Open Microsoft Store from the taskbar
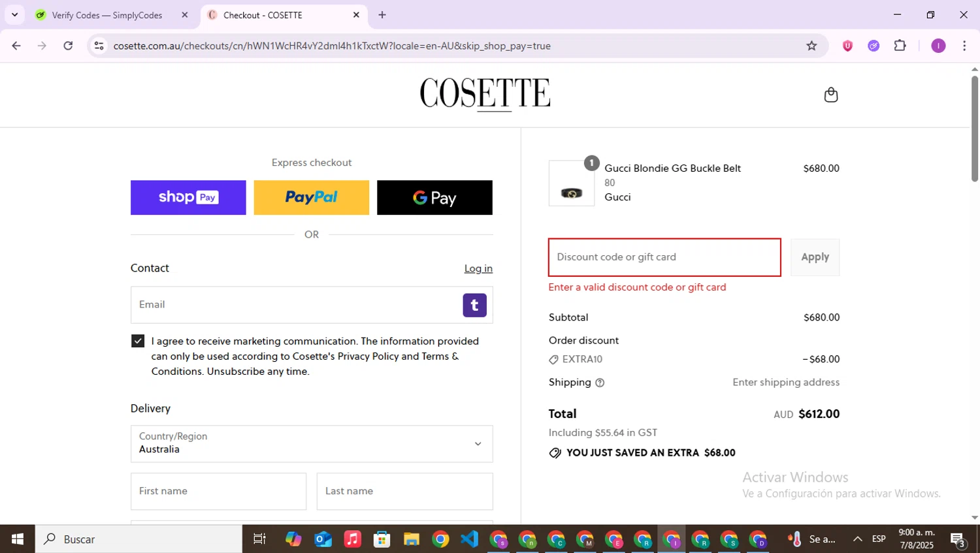Viewport: 980px width, 553px height. [x=382, y=539]
